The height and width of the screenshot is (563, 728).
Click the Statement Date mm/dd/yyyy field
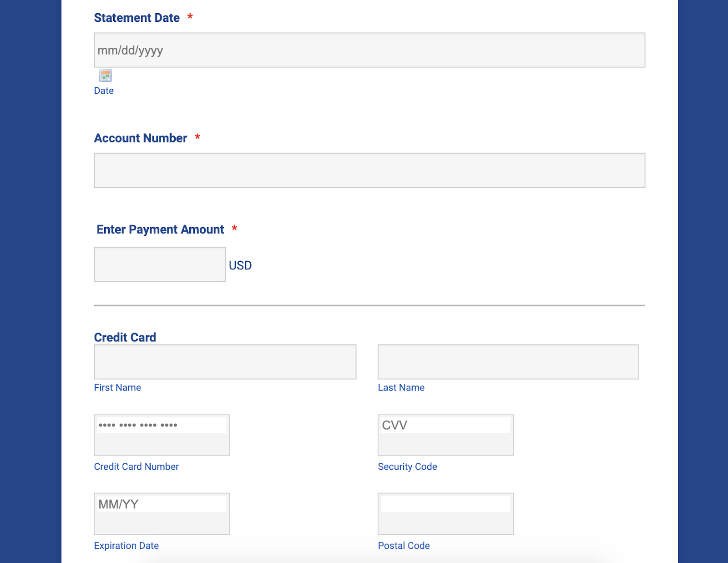369,50
